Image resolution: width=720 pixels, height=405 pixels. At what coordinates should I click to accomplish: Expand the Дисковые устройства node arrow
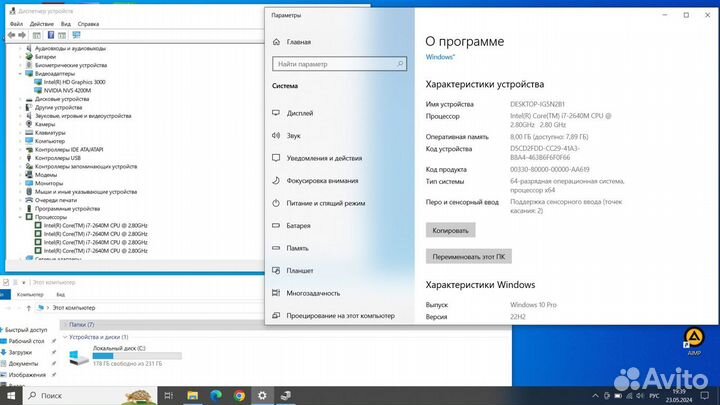(20, 99)
